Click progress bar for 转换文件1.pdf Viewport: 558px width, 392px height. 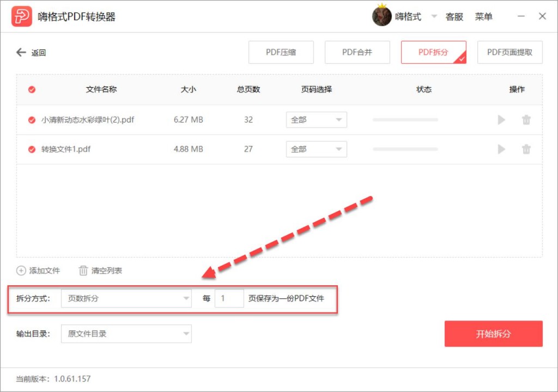tap(405, 149)
